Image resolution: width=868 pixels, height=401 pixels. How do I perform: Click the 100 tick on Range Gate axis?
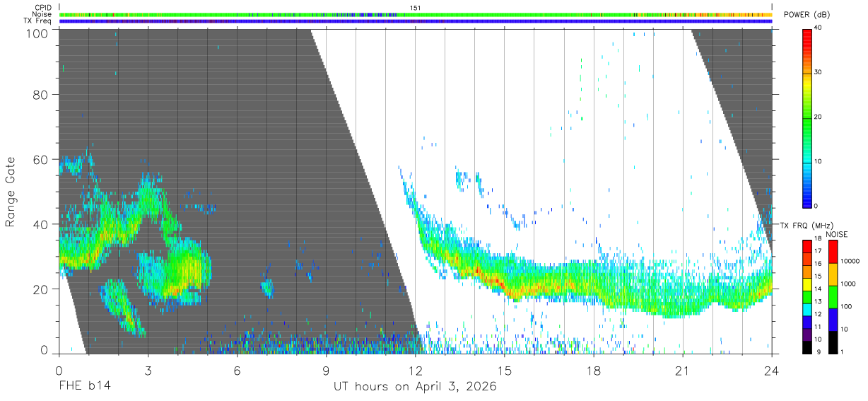pyautogui.click(x=38, y=33)
